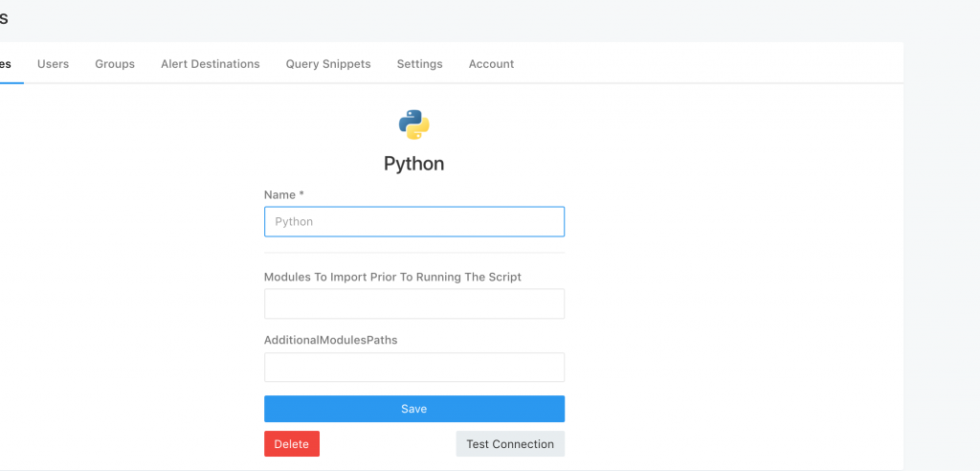
Task: Open the Query Snippets tab
Action: pyautogui.click(x=328, y=64)
